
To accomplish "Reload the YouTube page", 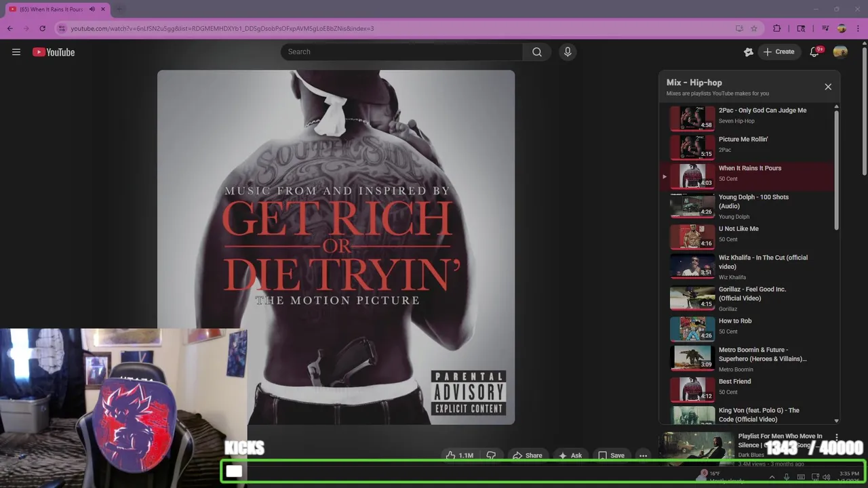I will pyautogui.click(x=42, y=28).
